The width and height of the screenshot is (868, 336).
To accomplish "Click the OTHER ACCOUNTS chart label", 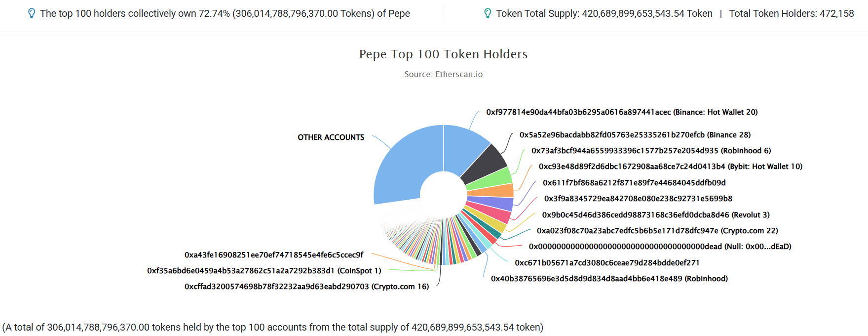I will coord(331,137).
